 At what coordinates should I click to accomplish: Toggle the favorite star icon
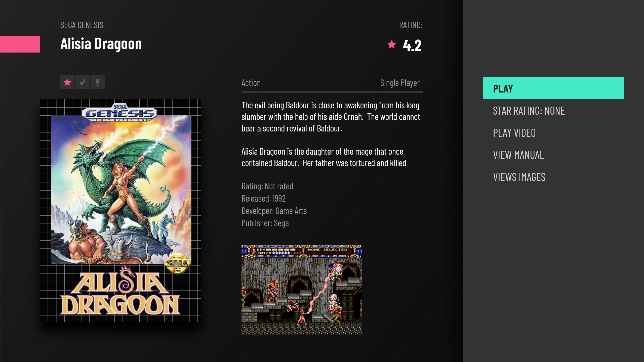tap(67, 82)
